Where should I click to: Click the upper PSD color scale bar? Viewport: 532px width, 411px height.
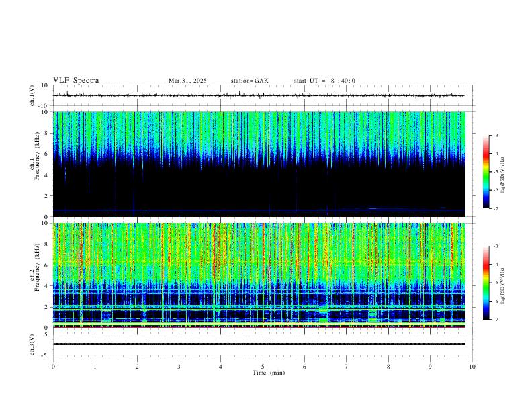click(x=486, y=172)
